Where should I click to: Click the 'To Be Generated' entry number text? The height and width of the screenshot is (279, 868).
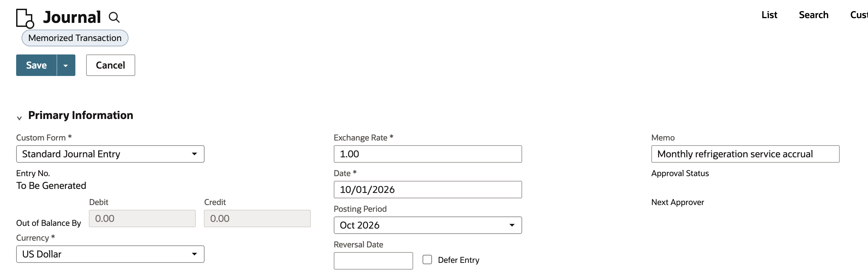51,186
